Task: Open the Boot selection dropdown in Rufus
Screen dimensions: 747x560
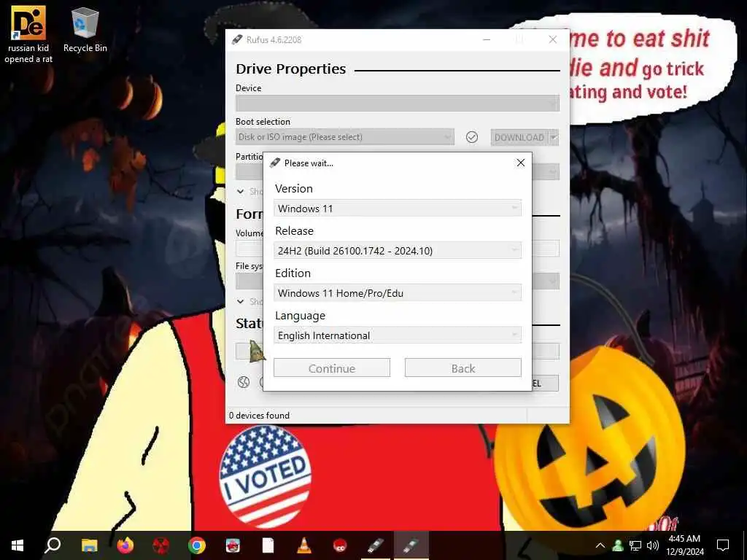Action: [345, 137]
